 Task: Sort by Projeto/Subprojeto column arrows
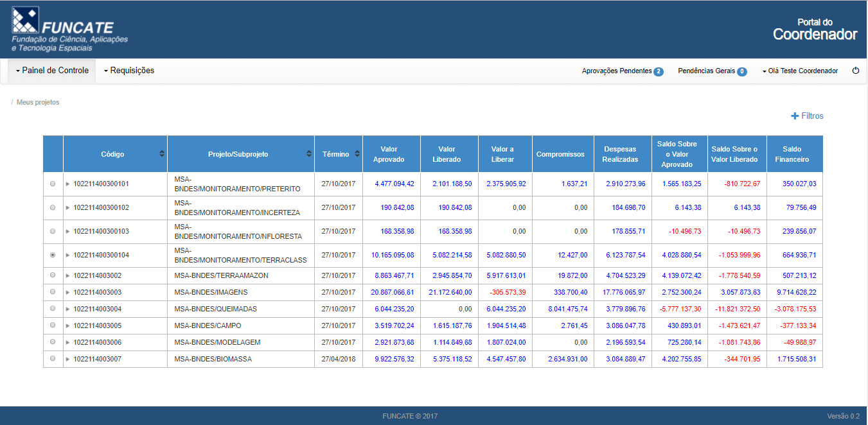pos(309,154)
